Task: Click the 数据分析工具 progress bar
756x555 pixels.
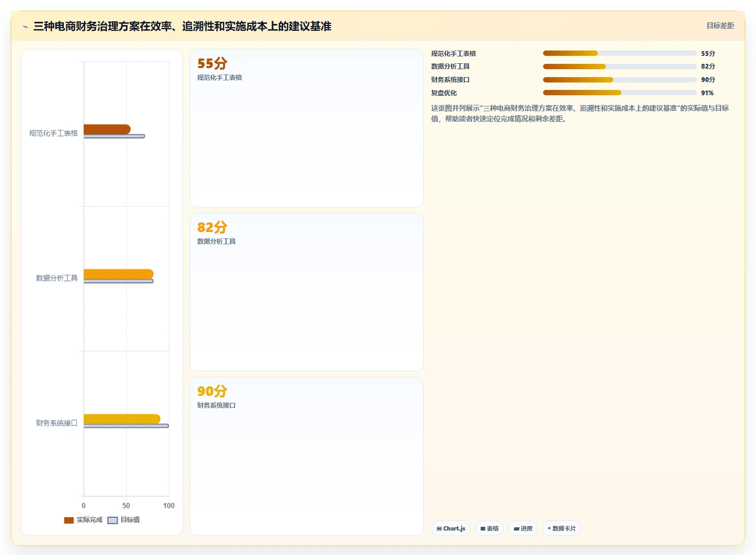Action: tap(620, 67)
